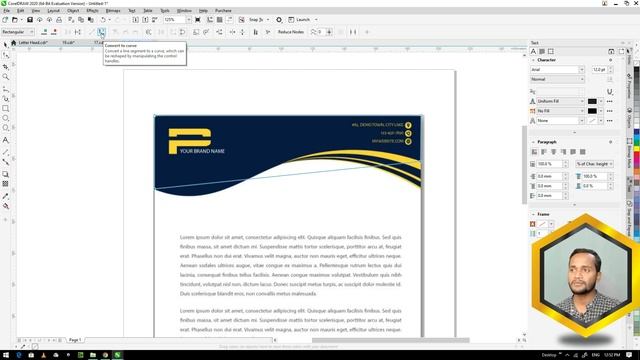Click the Snap To button

pyautogui.click(x=256, y=20)
